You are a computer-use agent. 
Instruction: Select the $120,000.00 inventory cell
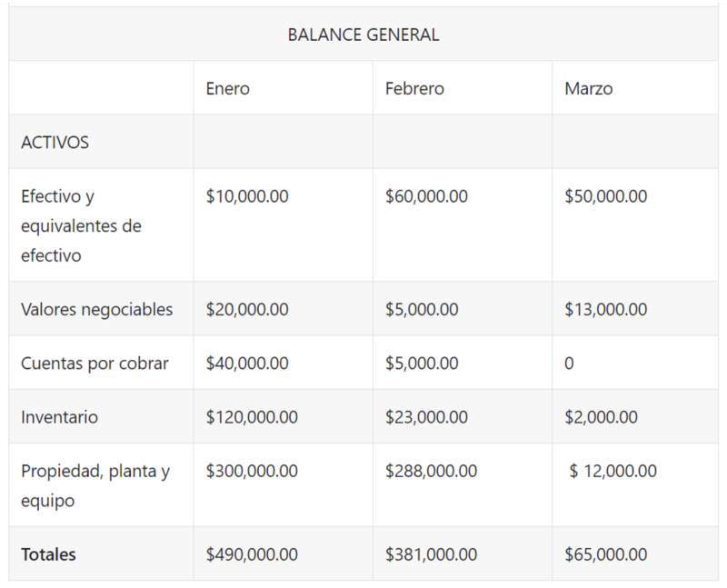coord(252,418)
